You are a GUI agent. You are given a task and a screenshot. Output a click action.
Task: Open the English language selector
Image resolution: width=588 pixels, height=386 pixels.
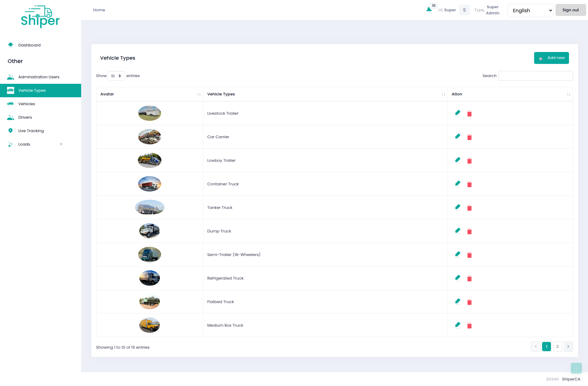tap(530, 10)
